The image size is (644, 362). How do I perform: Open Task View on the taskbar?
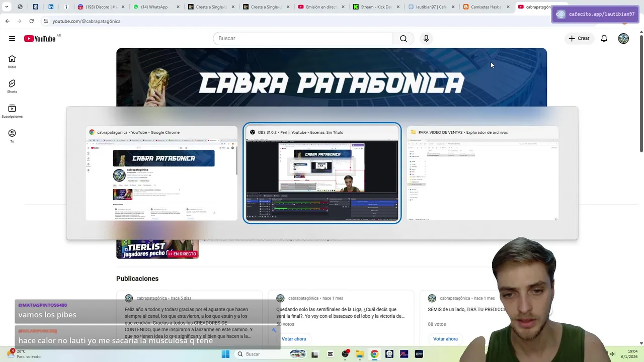click(314, 354)
